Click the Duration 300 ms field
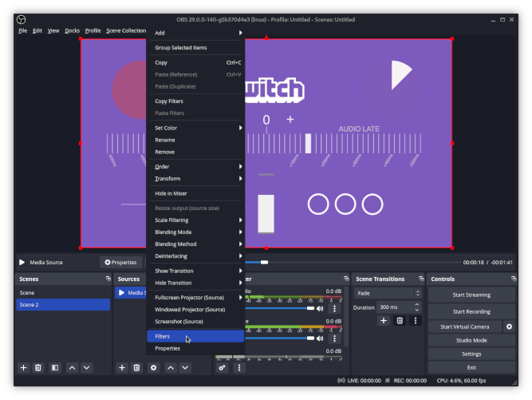 pos(399,307)
